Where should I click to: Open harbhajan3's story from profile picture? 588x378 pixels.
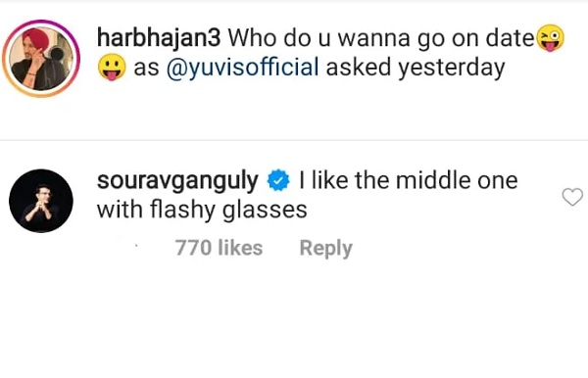tap(41, 59)
